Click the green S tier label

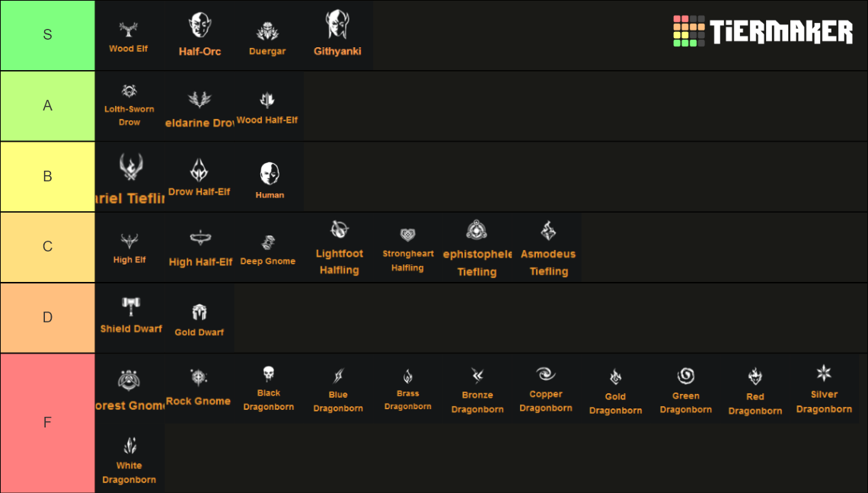click(x=47, y=35)
